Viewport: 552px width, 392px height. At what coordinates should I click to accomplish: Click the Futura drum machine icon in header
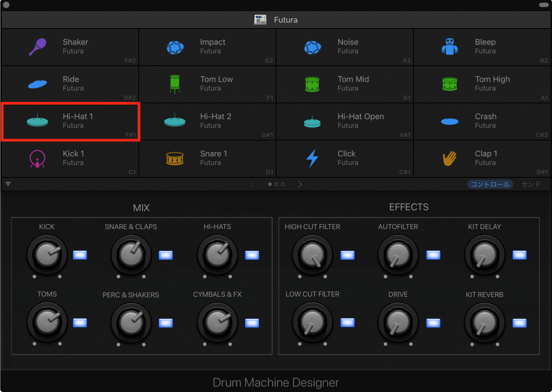pos(260,20)
